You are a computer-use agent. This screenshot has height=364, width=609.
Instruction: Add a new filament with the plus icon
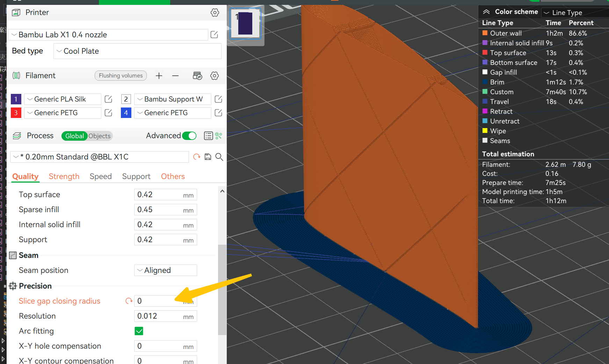click(x=159, y=75)
